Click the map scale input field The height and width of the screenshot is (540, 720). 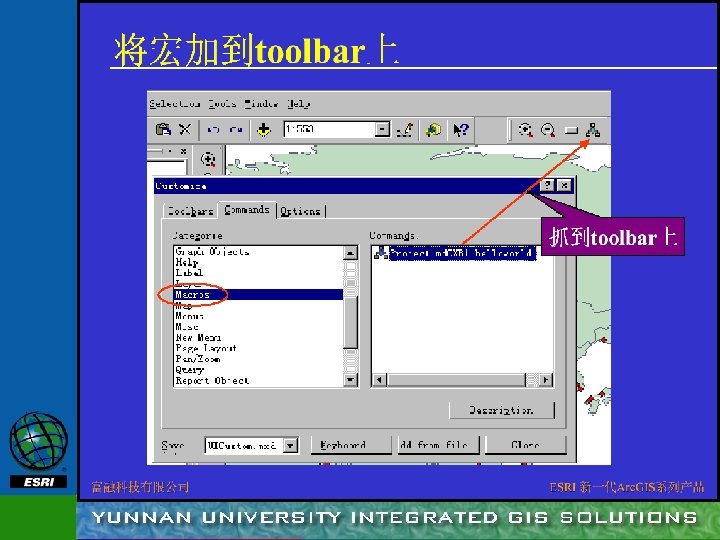click(x=330, y=129)
